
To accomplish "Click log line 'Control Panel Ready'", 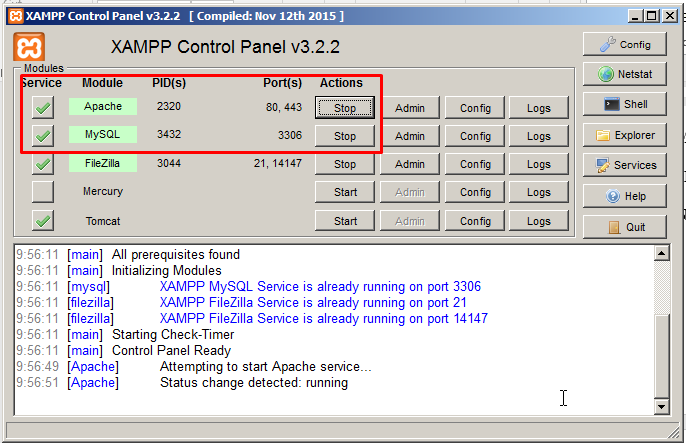I will point(172,350).
